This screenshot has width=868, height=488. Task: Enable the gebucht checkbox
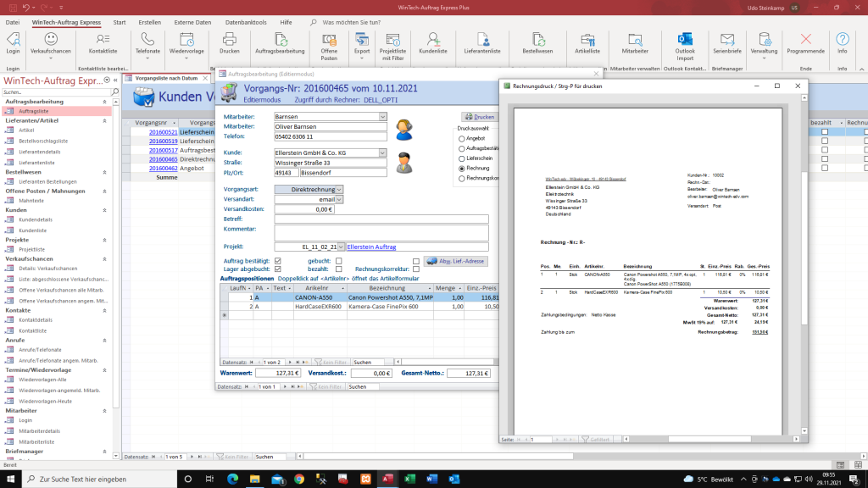[x=338, y=260]
